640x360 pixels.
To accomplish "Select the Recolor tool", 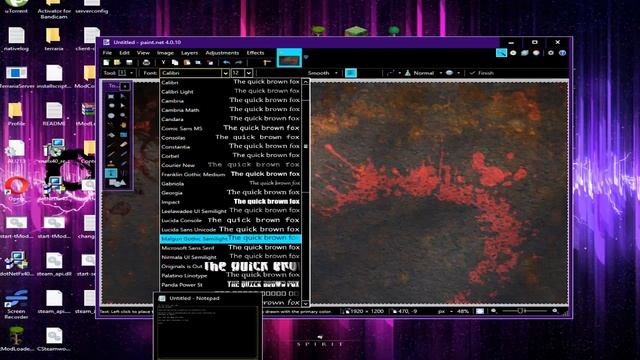I will [x=123, y=164].
